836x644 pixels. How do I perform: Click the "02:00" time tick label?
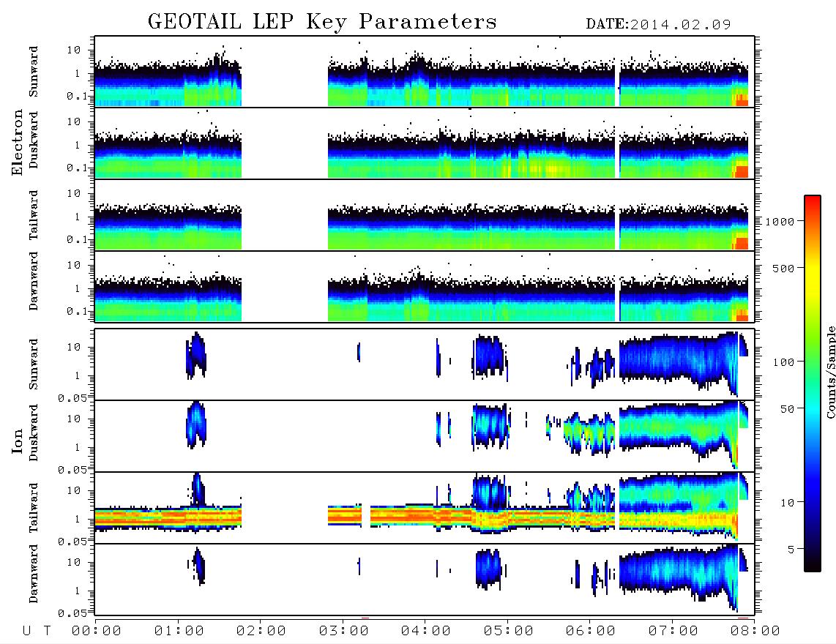pyautogui.click(x=261, y=632)
